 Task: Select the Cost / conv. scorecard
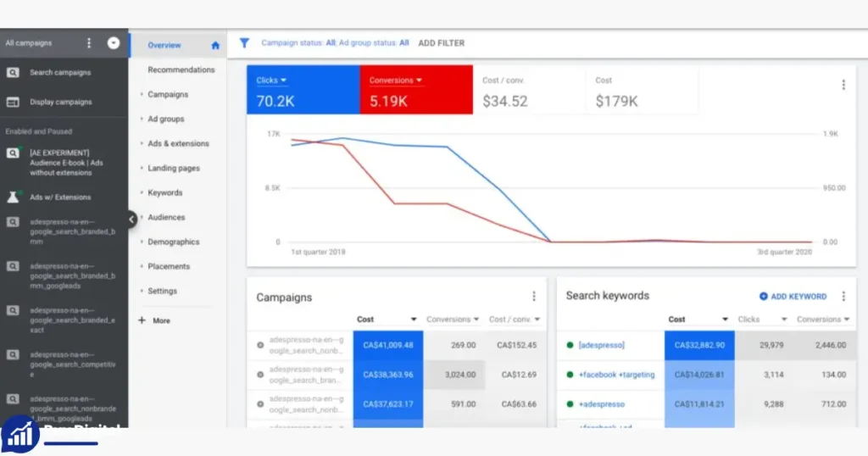pos(529,90)
